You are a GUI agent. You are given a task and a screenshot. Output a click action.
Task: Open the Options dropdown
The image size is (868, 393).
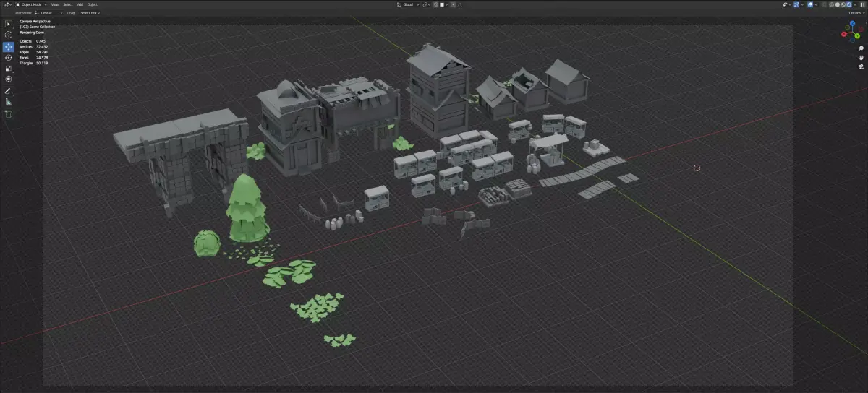[x=856, y=13]
